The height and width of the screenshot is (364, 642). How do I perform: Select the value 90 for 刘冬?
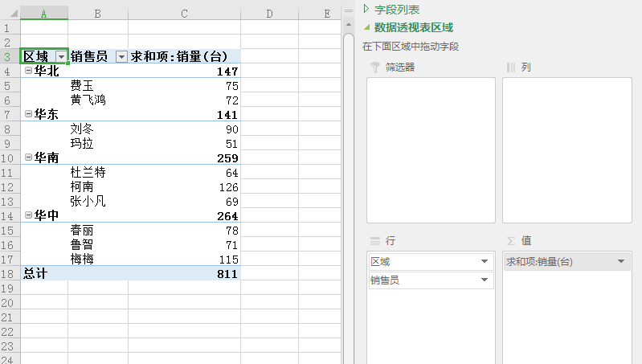pos(184,129)
